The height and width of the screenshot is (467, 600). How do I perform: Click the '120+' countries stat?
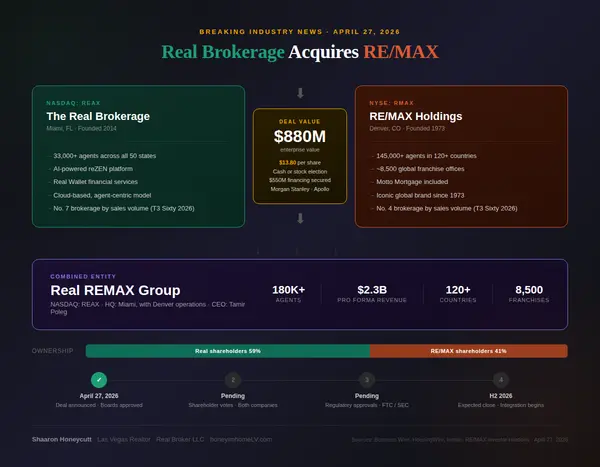click(x=458, y=290)
